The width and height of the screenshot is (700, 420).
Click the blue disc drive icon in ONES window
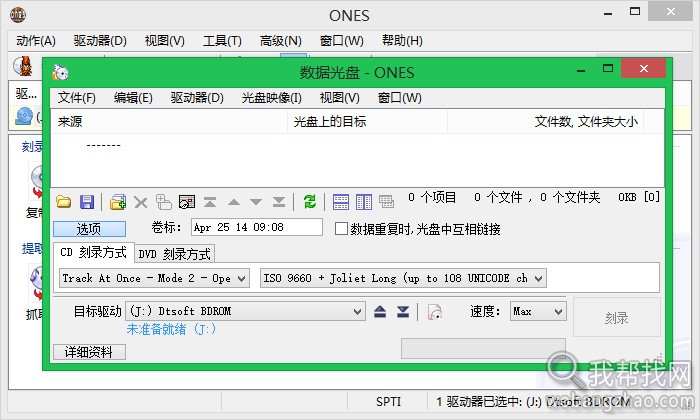[24, 116]
